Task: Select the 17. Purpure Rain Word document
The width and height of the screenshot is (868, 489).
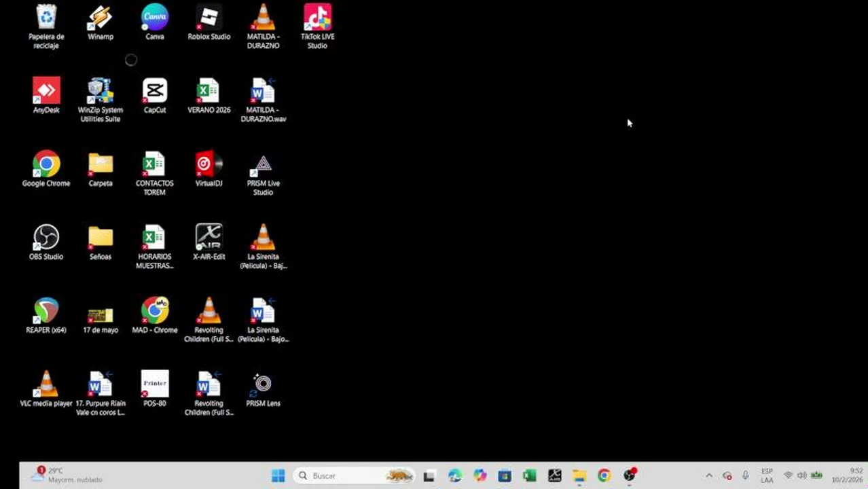Action: 101,393
